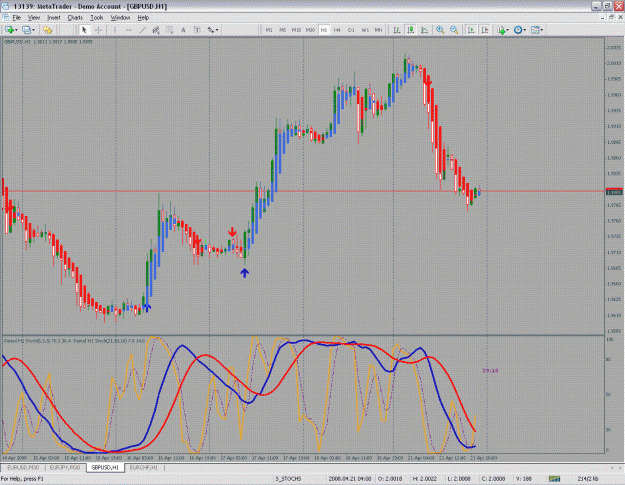Switch to W1 timeframe
This screenshot has height=485, width=625.
[x=365, y=30]
